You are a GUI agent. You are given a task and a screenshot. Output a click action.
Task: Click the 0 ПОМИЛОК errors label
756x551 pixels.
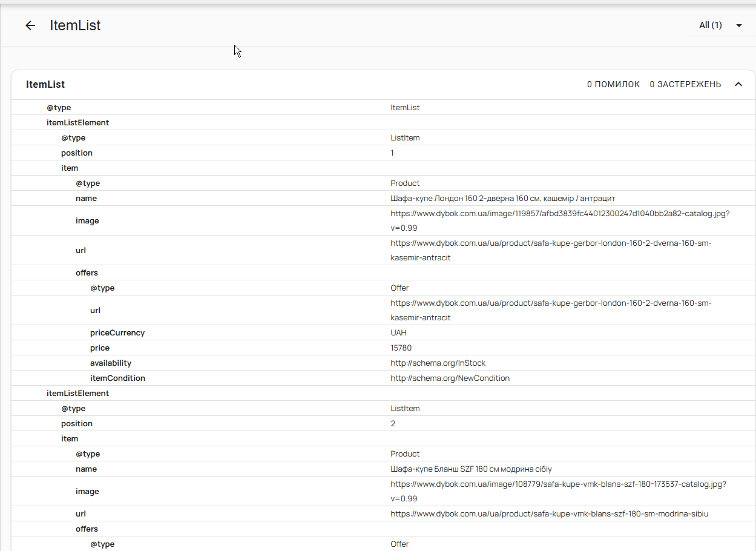click(x=613, y=84)
